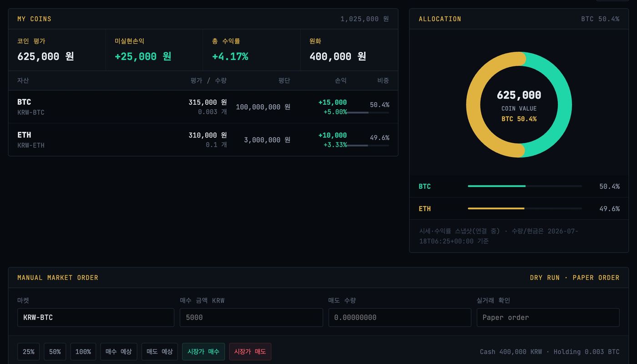Select the 100% amount button
The width and height of the screenshot is (637, 364).
coord(83,352)
